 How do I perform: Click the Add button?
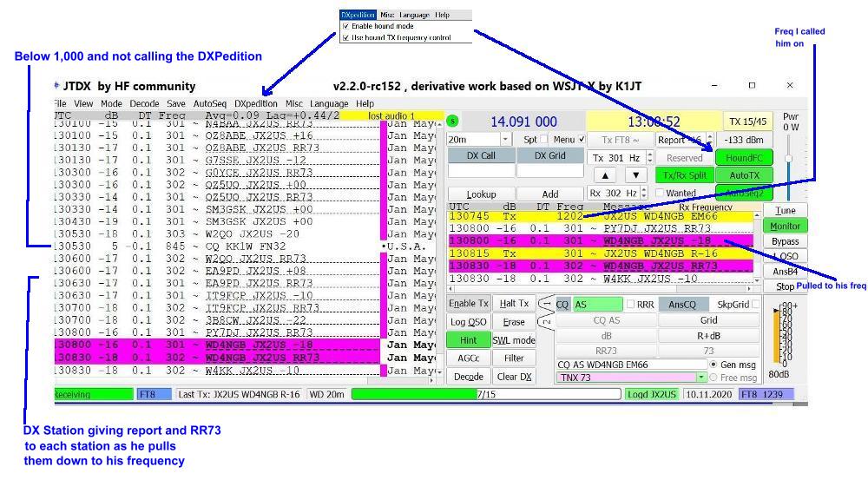point(549,194)
